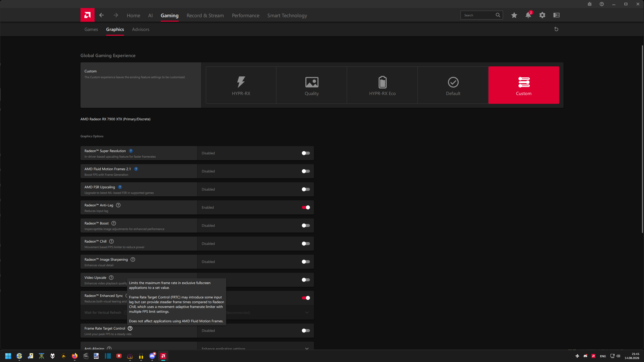Open the fan control tray icon

point(577,356)
